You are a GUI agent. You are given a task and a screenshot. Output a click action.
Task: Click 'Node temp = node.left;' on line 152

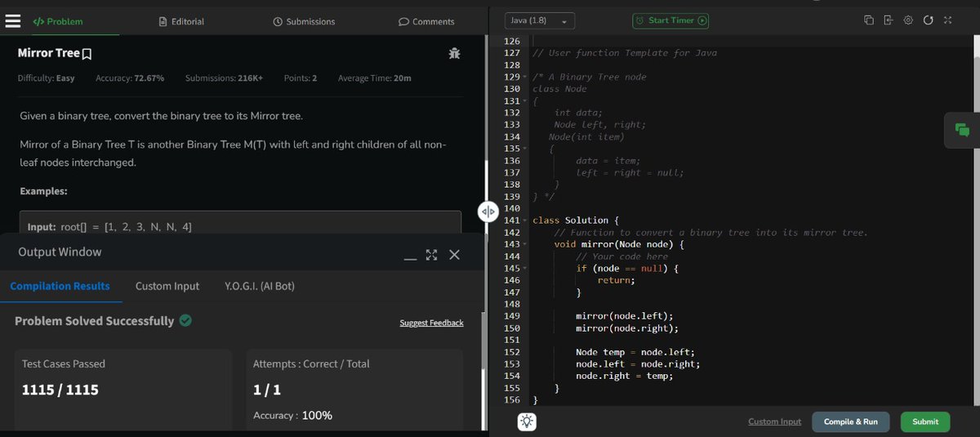click(x=635, y=352)
